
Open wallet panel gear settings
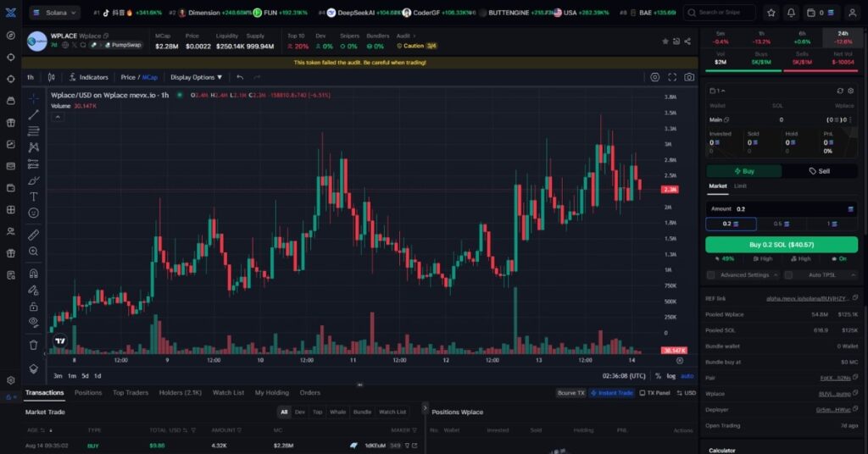pyautogui.click(x=851, y=91)
